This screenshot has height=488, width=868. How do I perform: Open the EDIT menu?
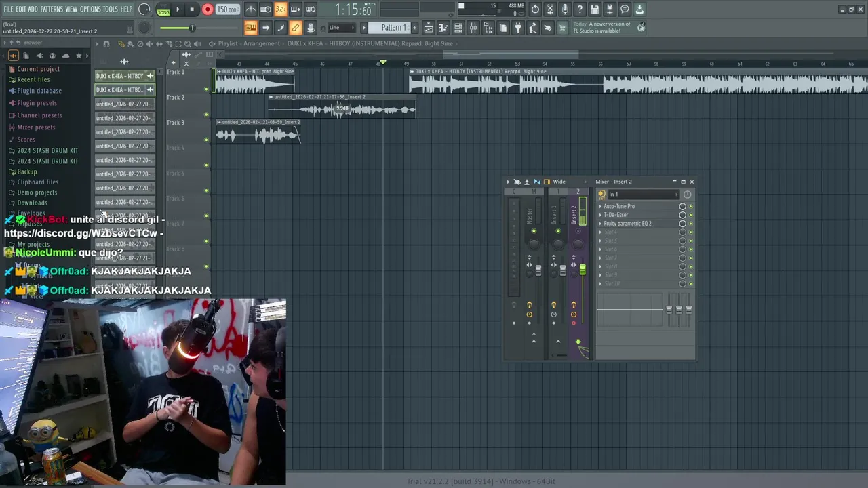pyautogui.click(x=21, y=9)
